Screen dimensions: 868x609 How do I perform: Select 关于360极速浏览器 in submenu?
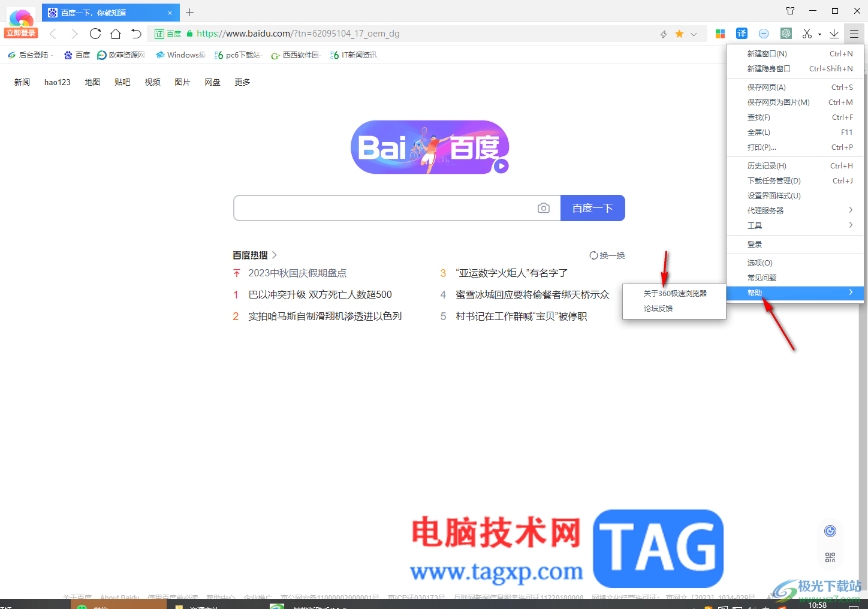[674, 294]
